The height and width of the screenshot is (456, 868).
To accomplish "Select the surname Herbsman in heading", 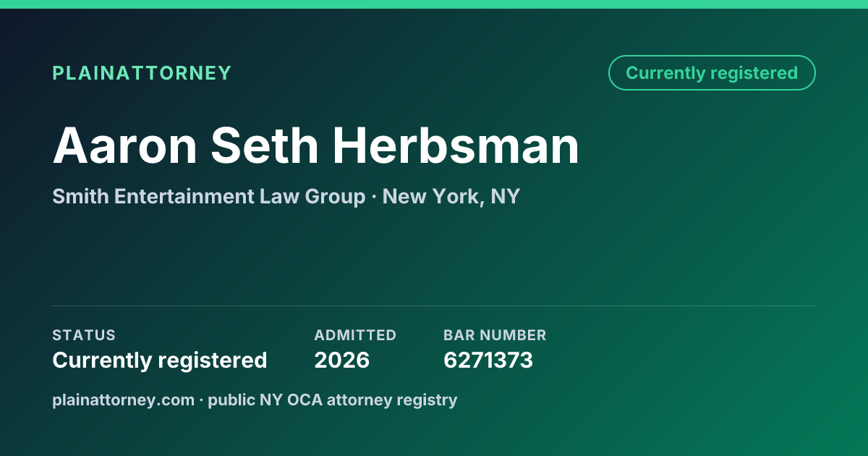I will pos(456,145).
